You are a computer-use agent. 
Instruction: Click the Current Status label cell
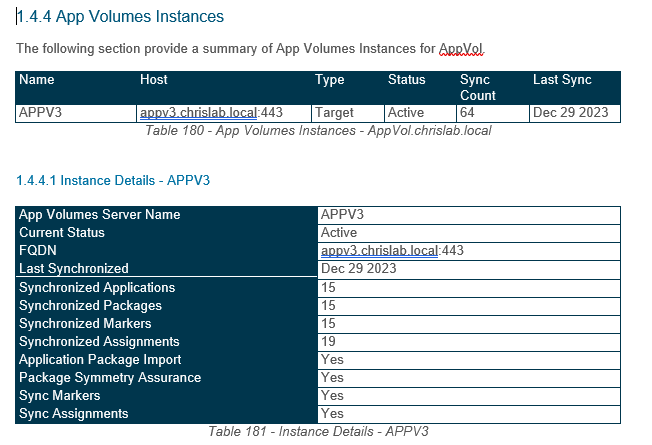[62, 233]
